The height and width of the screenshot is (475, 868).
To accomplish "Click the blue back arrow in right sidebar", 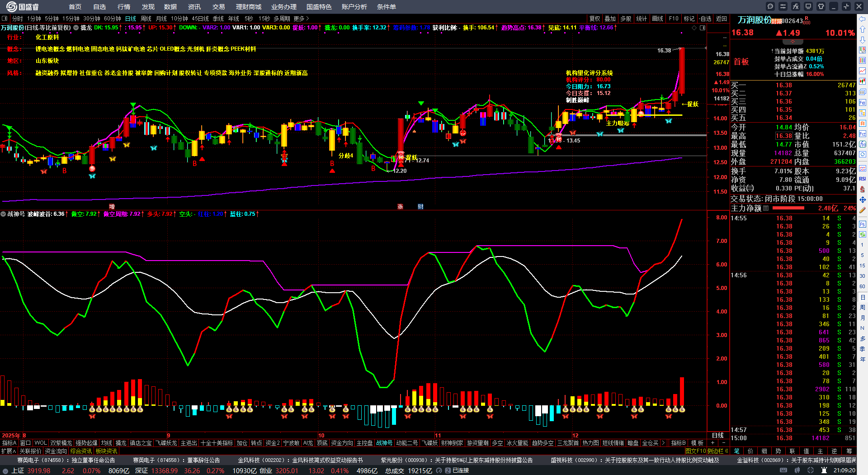I will (863, 19).
